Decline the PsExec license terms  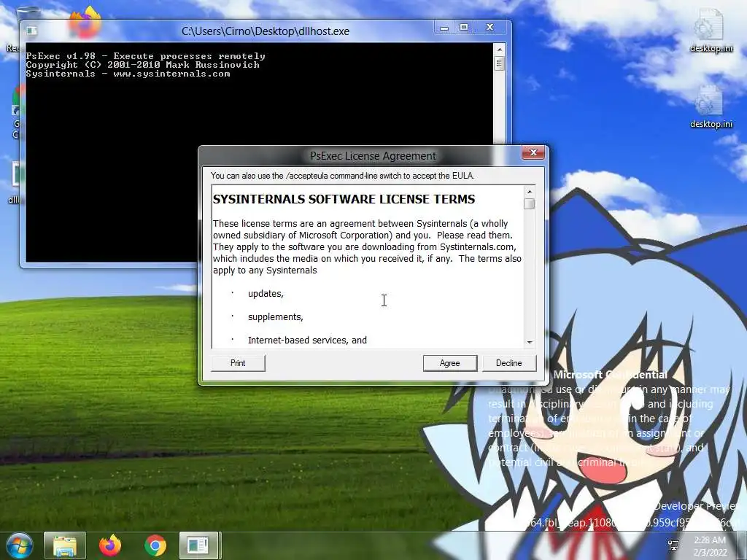coord(508,363)
